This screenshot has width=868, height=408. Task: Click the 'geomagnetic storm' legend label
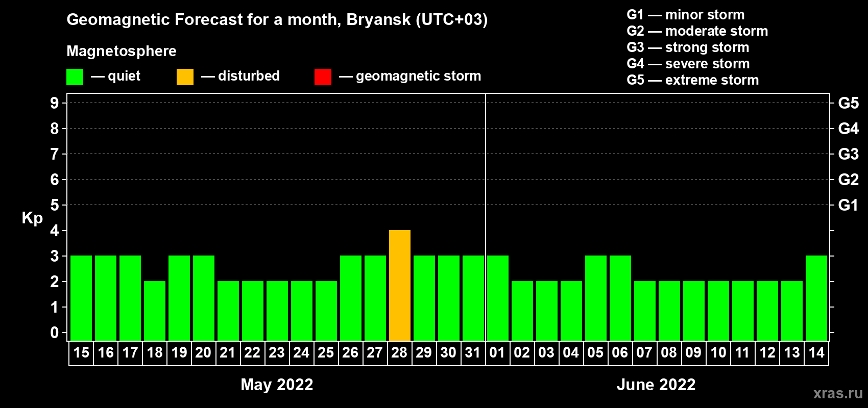click(x=419, y=76)
